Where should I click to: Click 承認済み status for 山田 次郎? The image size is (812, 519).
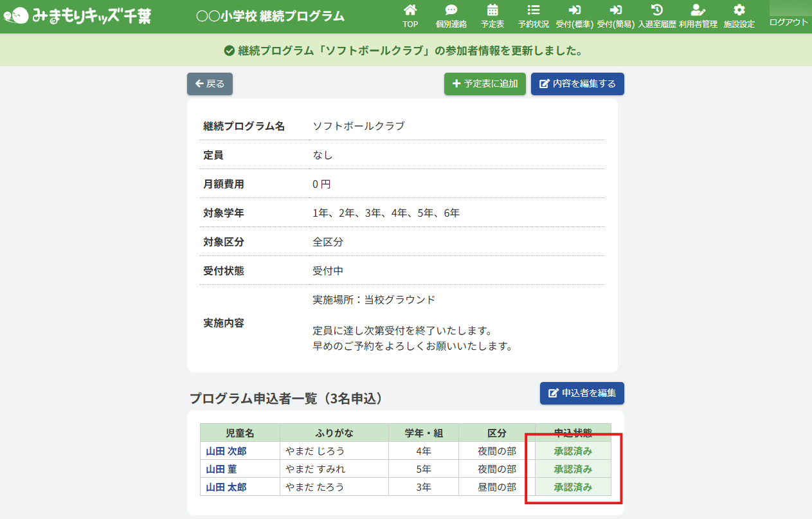pos(573,451)
